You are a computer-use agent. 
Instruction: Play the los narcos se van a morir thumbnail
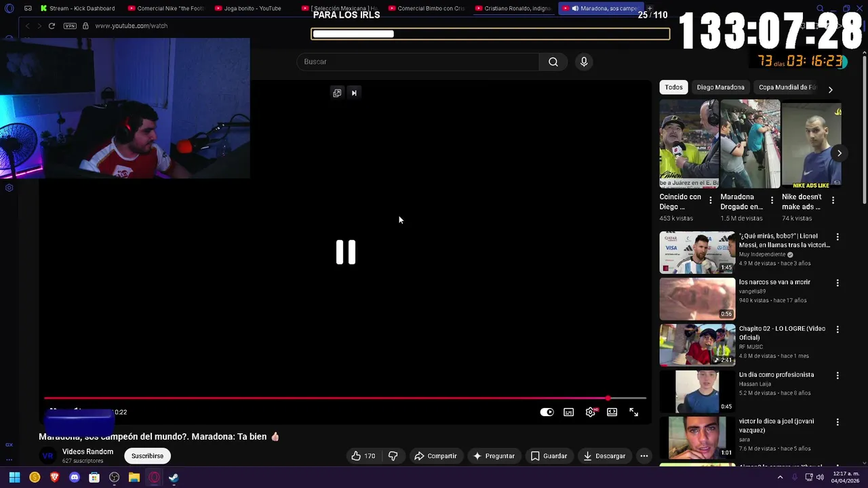pyautogui.click(x=697, y=299)
